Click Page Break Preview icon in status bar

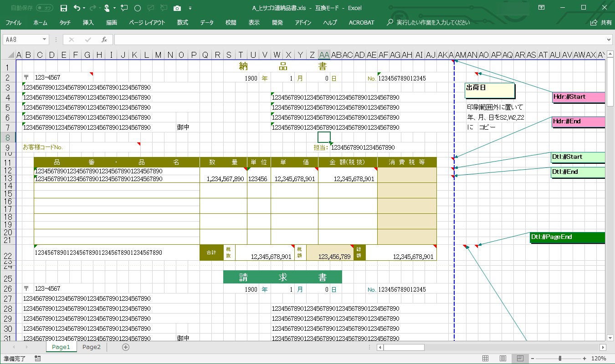520,358
